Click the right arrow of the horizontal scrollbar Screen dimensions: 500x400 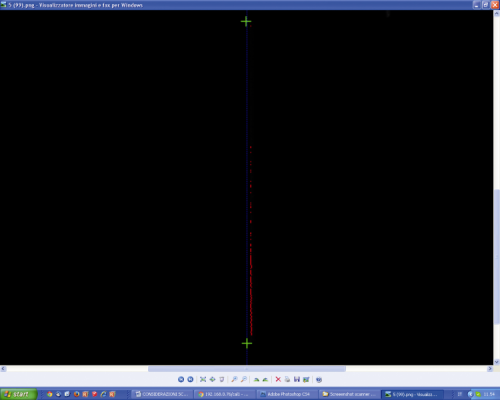pos(490,369)
